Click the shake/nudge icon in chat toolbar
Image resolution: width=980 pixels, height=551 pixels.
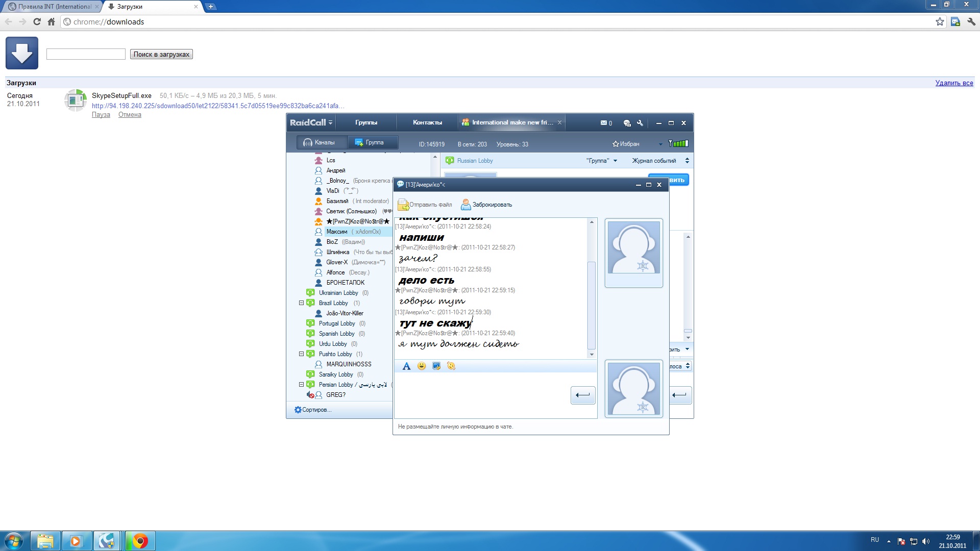pyautogui.click(x=451, y=366)
